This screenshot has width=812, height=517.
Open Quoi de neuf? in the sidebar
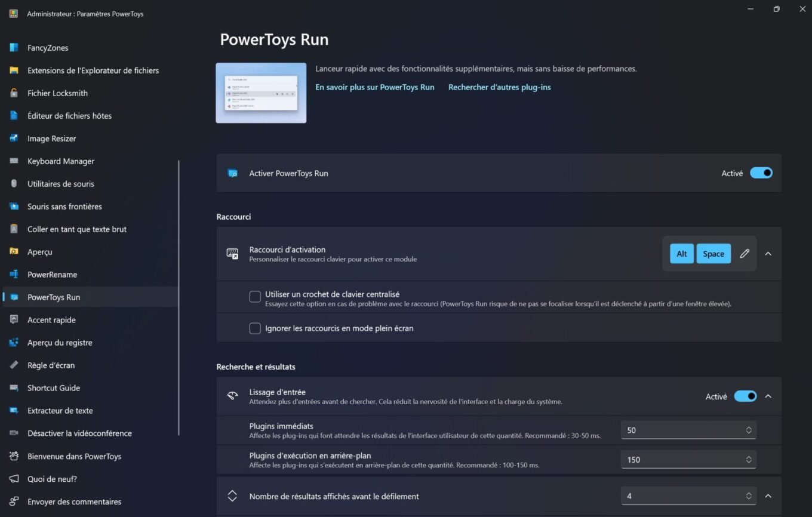[x=90, y=479]
